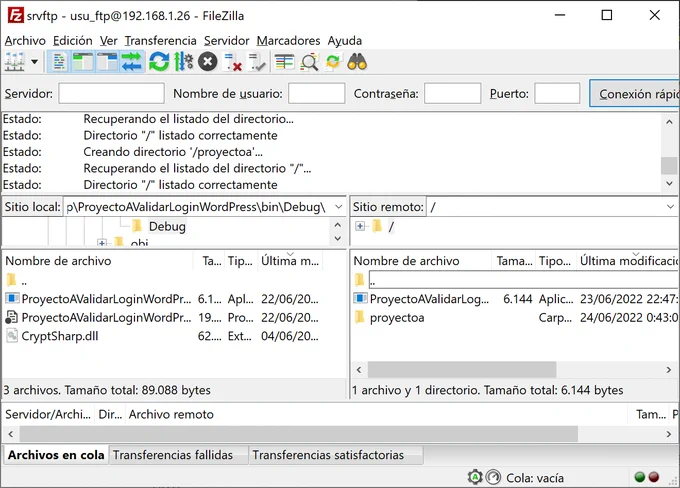Open directory listing filters dialog
The image size is (680, 488).
pyautogui.click(x=284, y=62)
